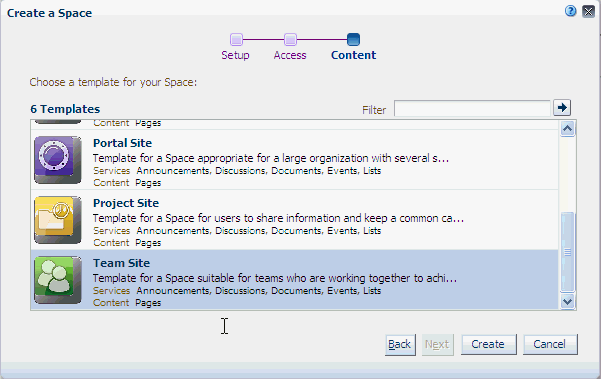Screen dimensions: 601x379
Task: Click Services list in Team Site row
Action: click(x=259, y=291)
